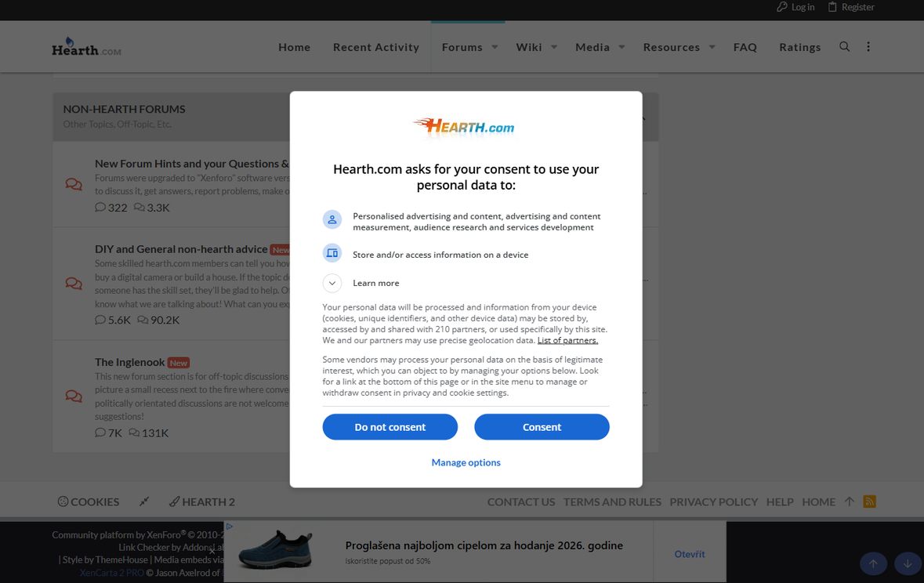Expand the Learn more chevron
Screen dimensions: 924x583
[x=332, y=283]
